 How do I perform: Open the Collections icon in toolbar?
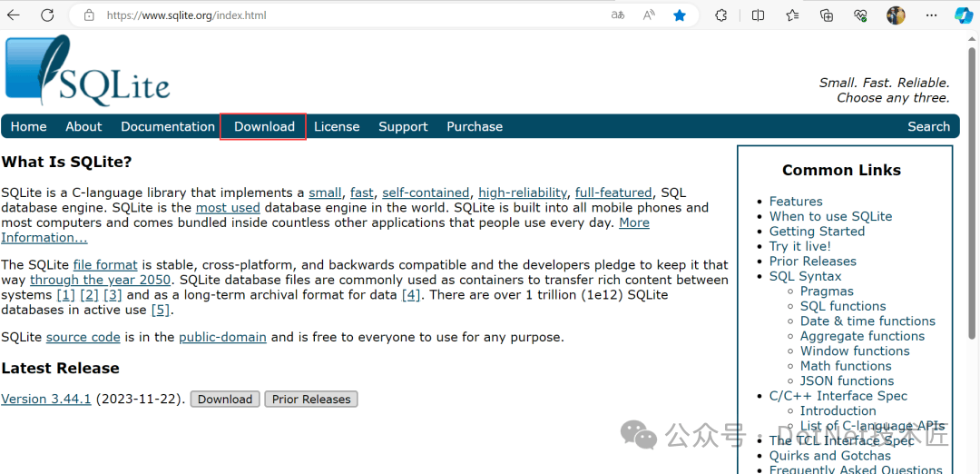coord(827,15)
